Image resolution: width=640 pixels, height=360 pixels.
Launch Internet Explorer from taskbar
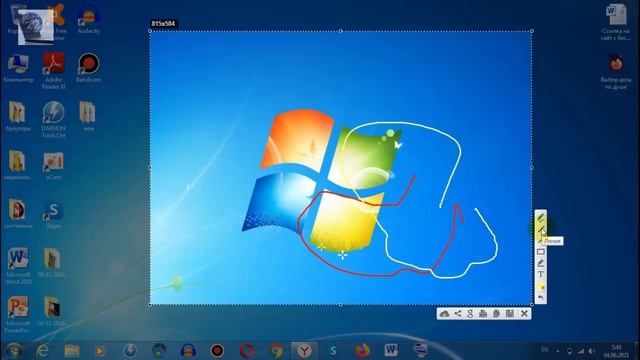pos(42,350)
